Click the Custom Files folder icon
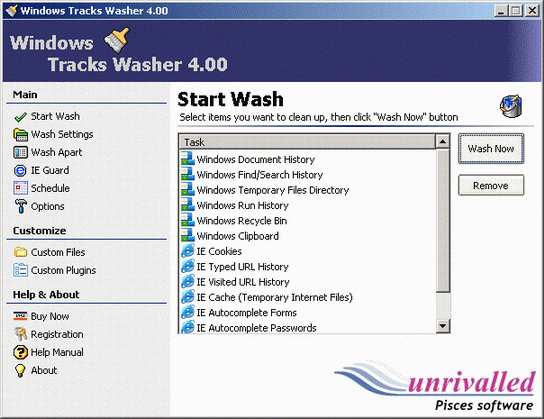 point(20,252)
